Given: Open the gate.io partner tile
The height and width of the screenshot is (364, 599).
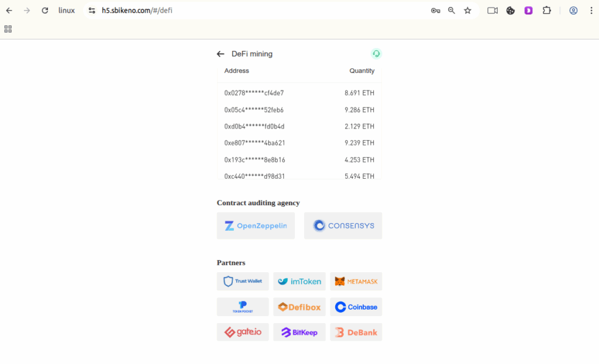Looking at the screenshot, I should 243,332.
